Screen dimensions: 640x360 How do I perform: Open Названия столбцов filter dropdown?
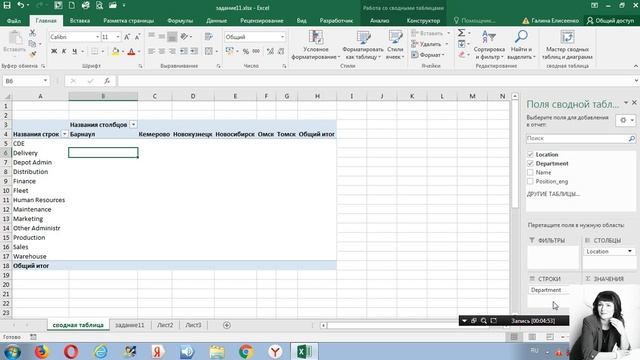133,124
